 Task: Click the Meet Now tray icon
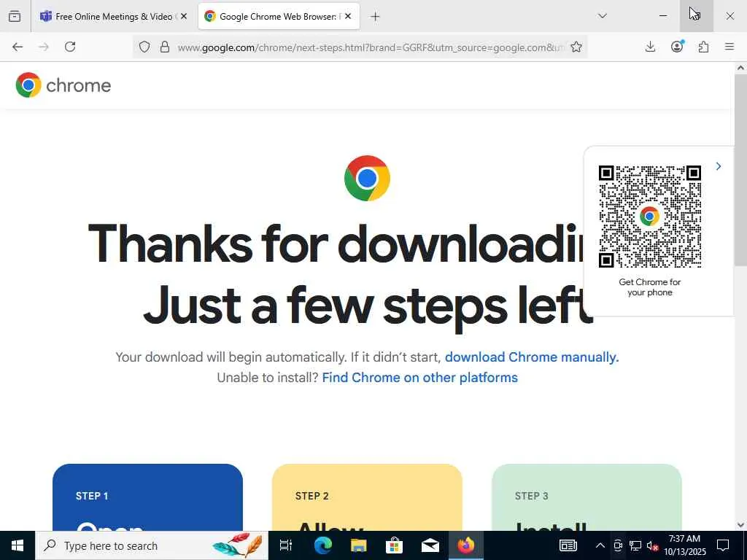tap(618, 545)
